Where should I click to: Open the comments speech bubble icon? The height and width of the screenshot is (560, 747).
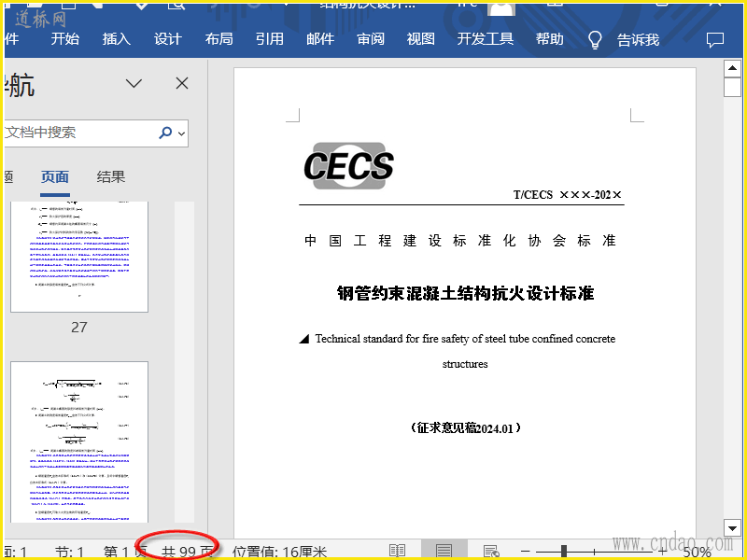pos(715,40)
